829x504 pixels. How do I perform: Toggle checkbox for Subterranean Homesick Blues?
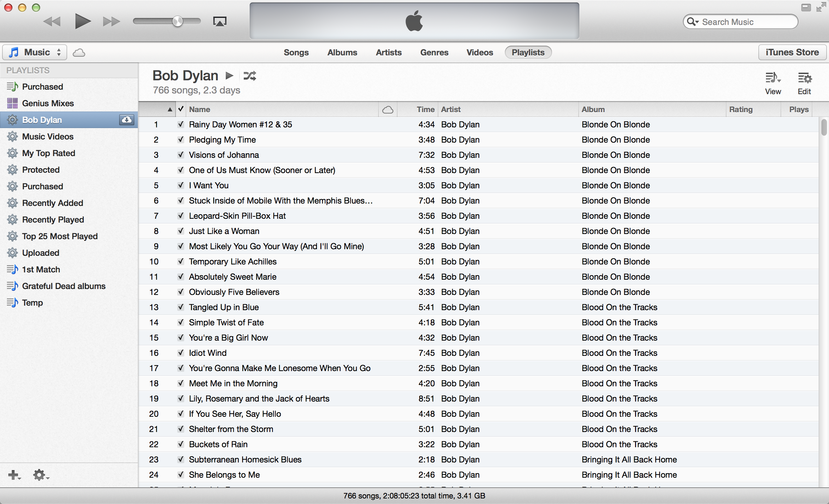[180, 459]
